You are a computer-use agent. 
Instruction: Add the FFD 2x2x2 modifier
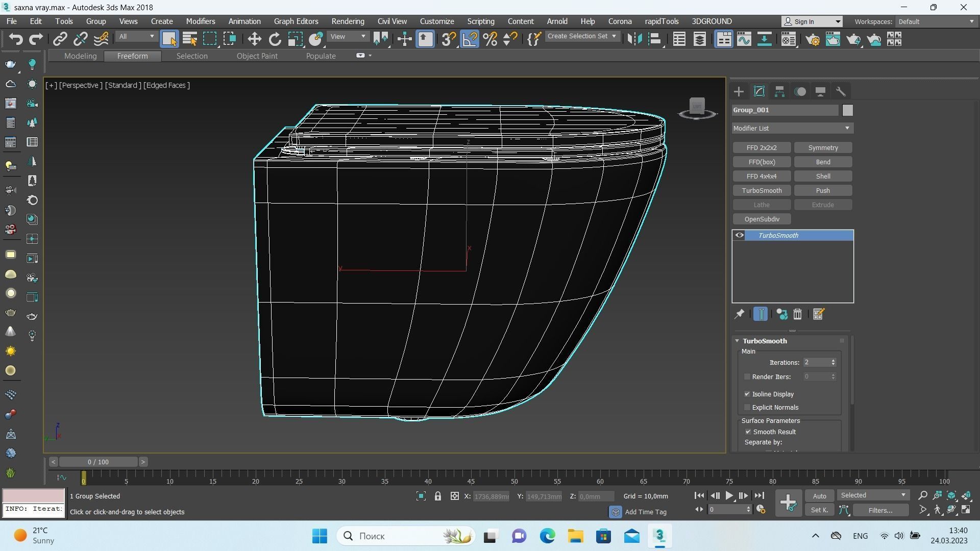[x=762, y=148]
